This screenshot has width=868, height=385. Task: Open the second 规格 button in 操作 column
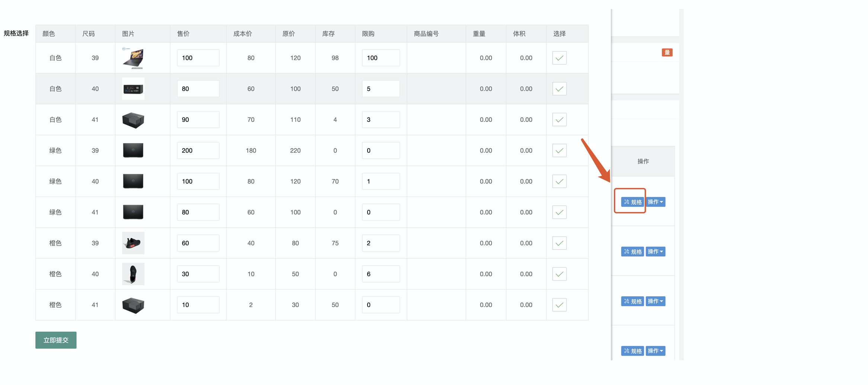[632, 252]
